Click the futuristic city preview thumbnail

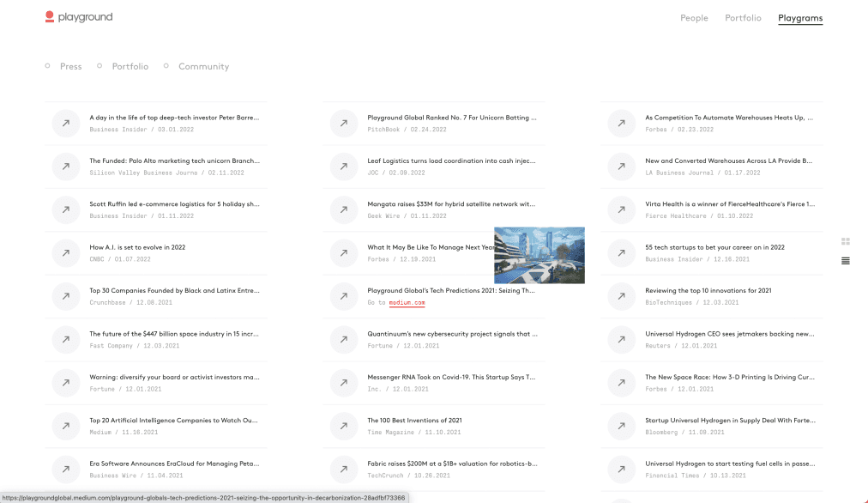click(539, 256)
